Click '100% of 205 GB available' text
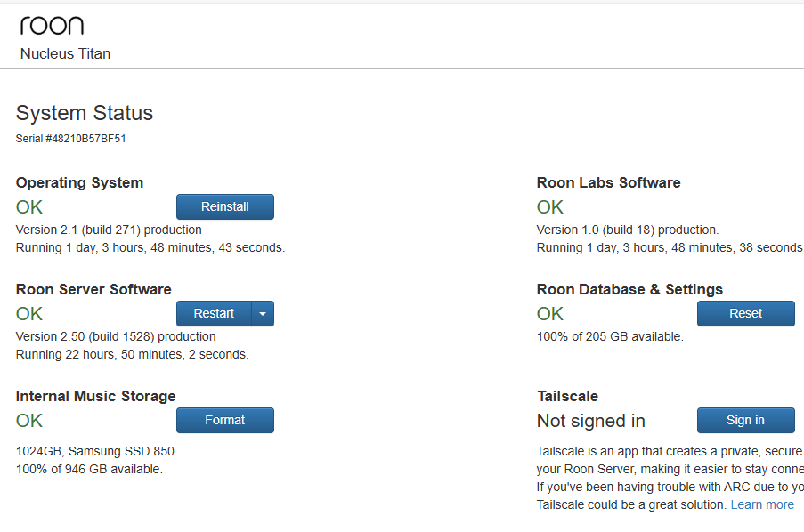 tap(610, 336)
